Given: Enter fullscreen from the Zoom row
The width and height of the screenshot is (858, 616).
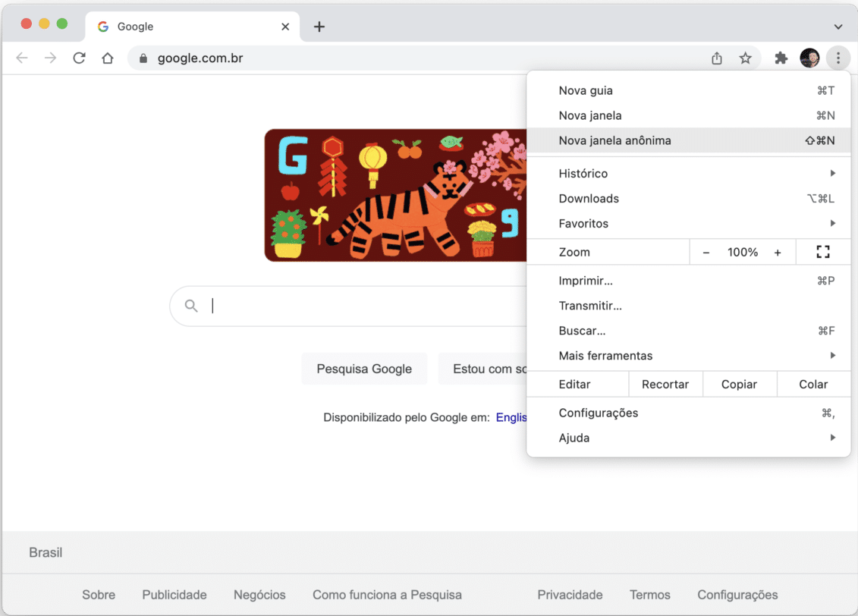Looking at the screenshot, I should pyautogui.click(x=823, y=252).
